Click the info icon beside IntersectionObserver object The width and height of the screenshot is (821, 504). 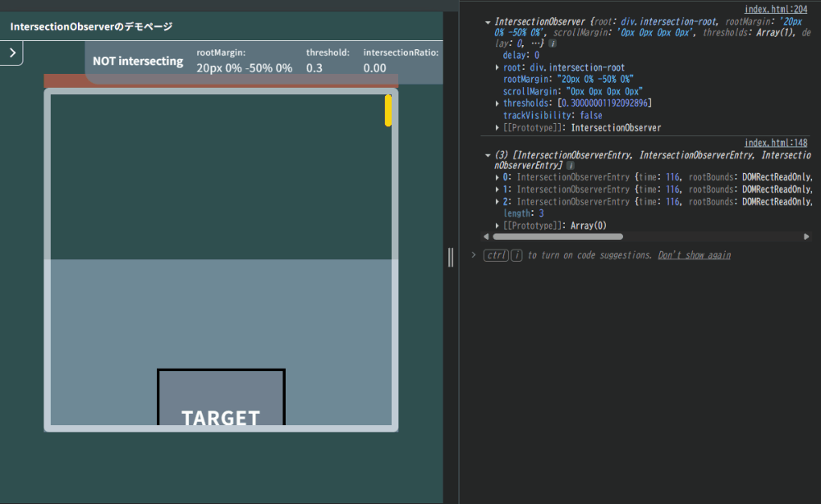552,43
